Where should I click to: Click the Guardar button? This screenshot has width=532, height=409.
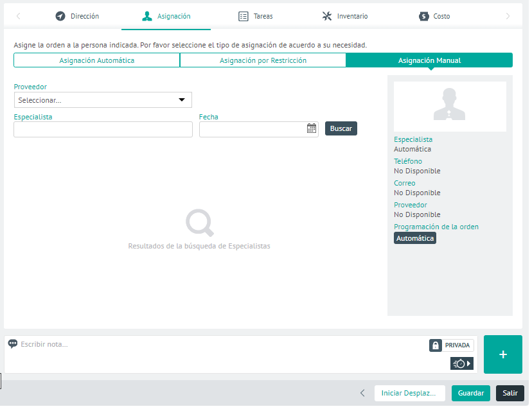pyautogui.click(x=471, y=393)
